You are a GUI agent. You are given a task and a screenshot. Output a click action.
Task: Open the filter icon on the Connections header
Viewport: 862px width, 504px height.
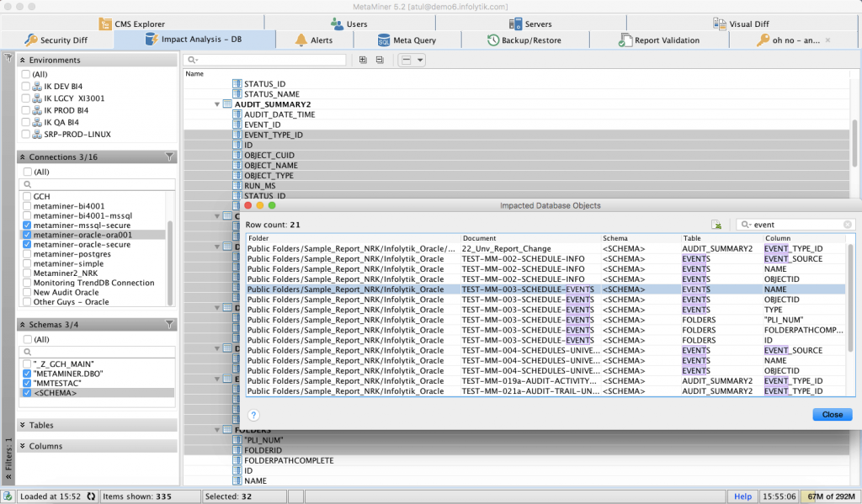[169, 157]
